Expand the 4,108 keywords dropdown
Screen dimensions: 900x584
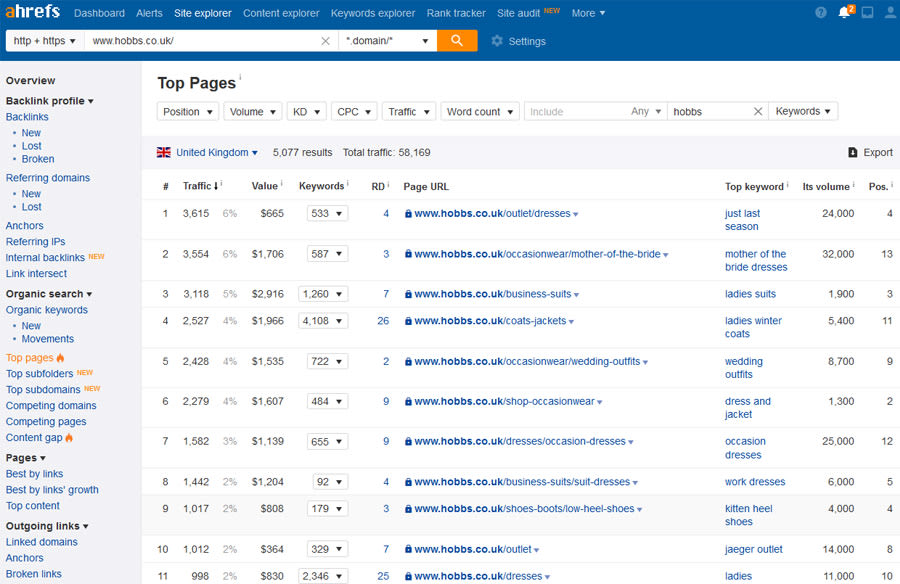click(323, 321)
